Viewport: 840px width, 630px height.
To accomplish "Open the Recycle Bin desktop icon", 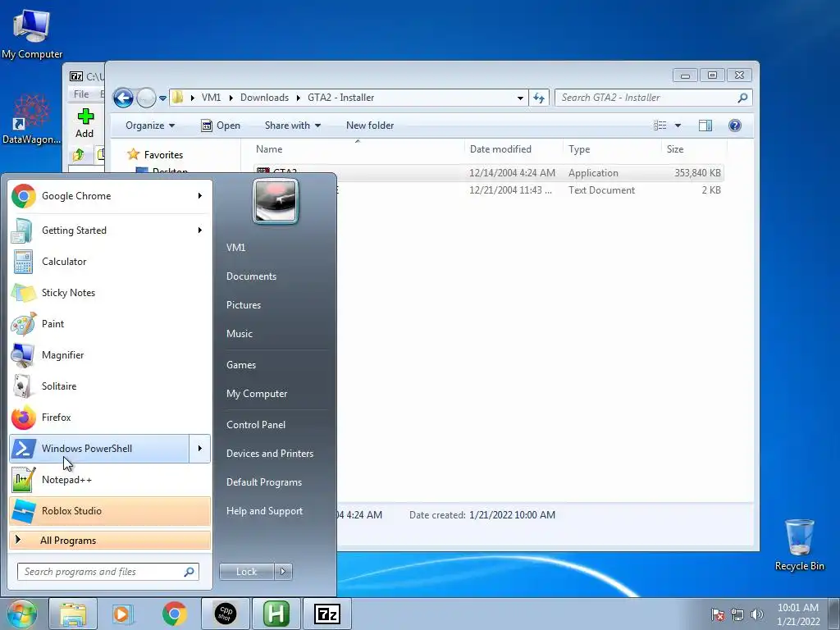I will tap(799, 545).
